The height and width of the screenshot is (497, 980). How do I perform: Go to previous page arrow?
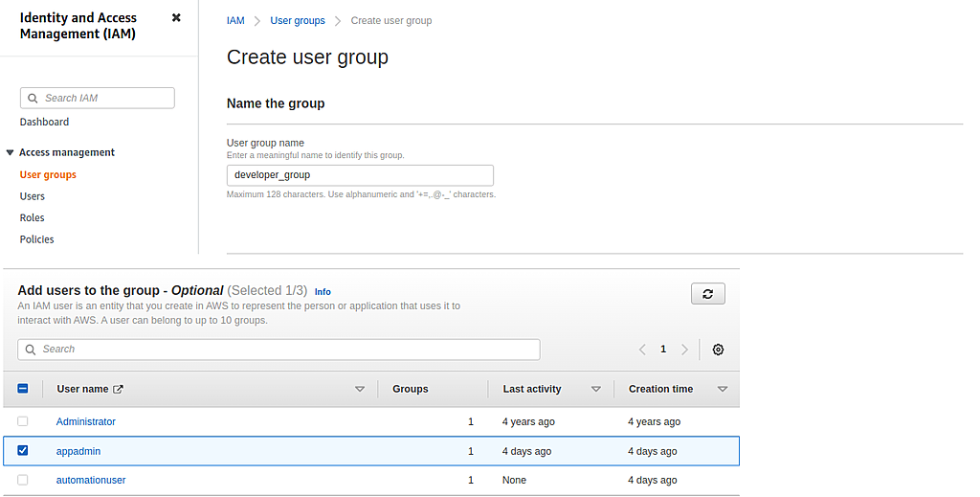(643, 350)
